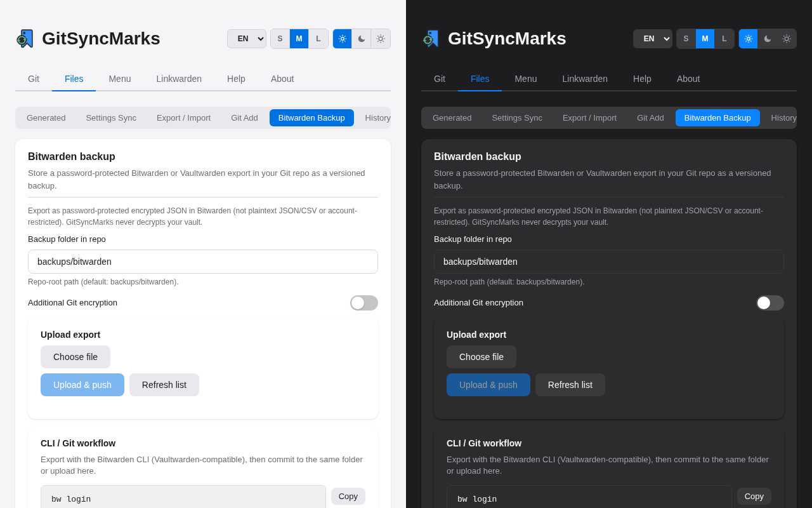The image size is (812, 508).
Task: Click Choose file in light panel
Action: click(75, 357)
